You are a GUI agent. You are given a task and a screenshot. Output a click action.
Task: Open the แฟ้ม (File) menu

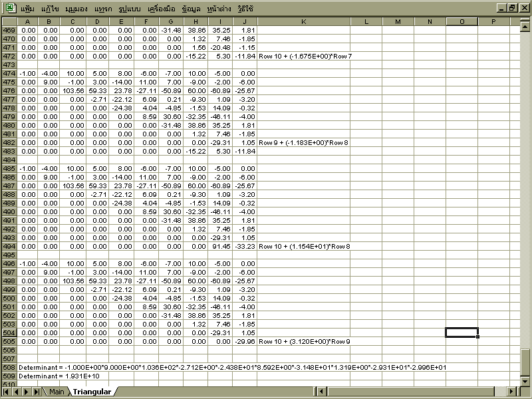pos(28,9)
